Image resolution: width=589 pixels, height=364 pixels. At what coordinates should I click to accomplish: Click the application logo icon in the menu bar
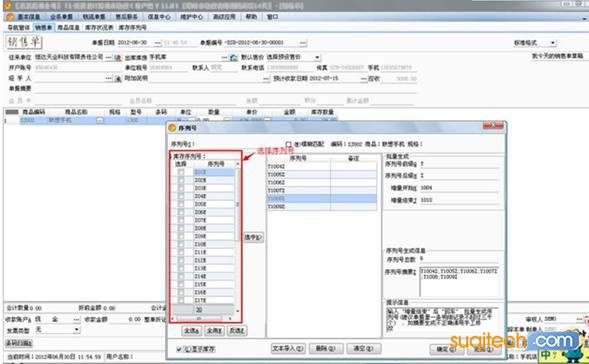pos(10,17)
